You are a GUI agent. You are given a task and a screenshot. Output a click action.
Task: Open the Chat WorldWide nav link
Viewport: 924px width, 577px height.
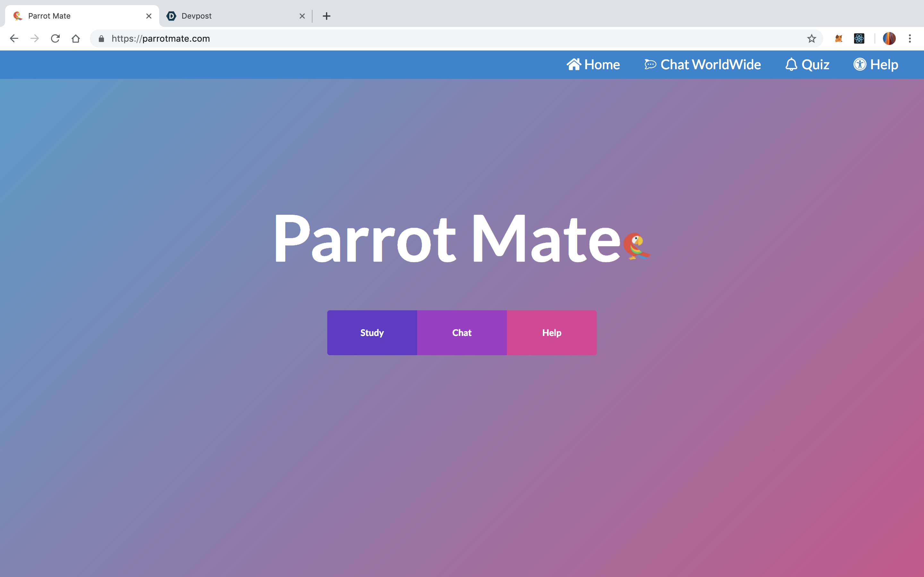(710, 64)
